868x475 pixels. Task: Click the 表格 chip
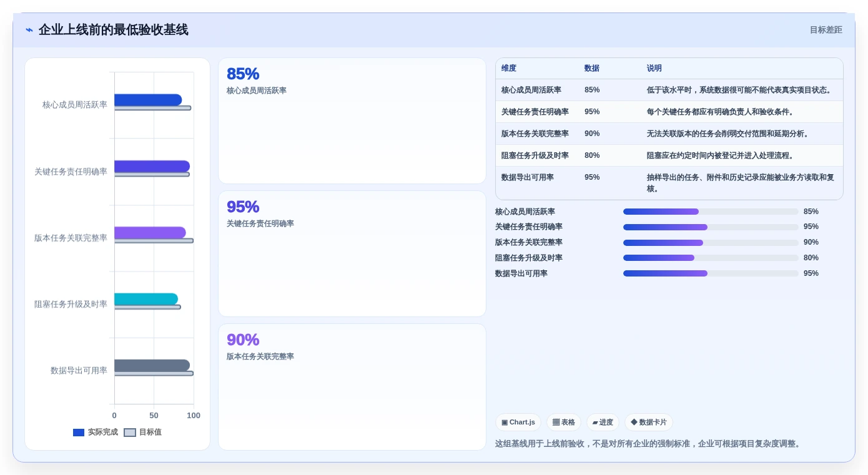click(x=564, y=423)
